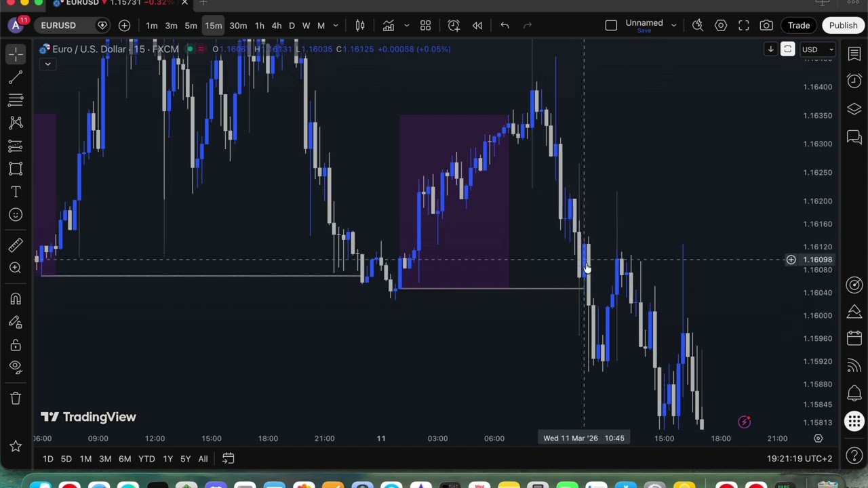The width and height of the screenshot is (868, 488).
Task: Select the 1m timeframe
Action: (x=151, y=25)
